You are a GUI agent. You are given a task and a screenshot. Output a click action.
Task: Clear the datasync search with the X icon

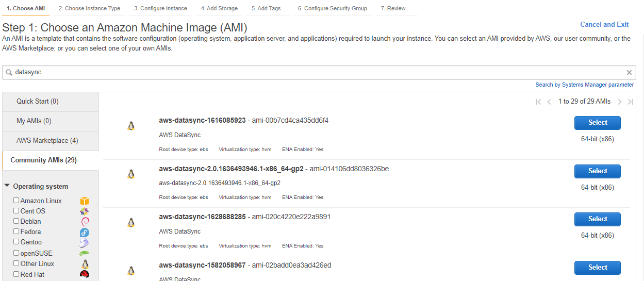click(629, 73)
